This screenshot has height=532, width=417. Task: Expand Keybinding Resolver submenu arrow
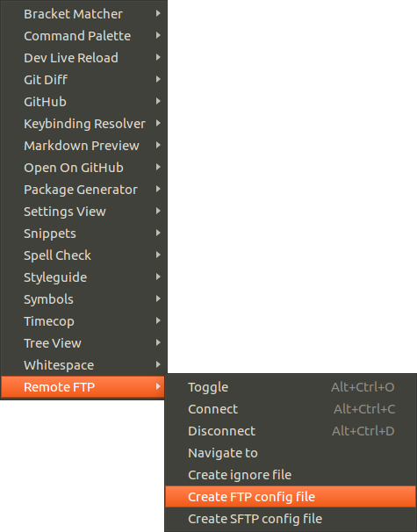click(158, 123)
